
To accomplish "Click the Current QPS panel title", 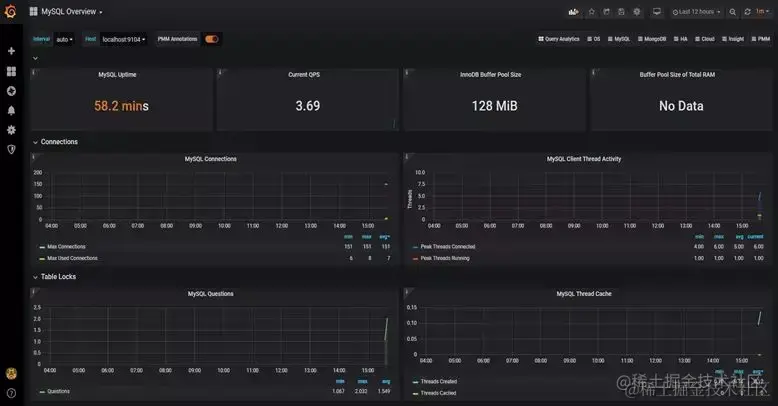I will pyautogui.click(x=304, y=74).
